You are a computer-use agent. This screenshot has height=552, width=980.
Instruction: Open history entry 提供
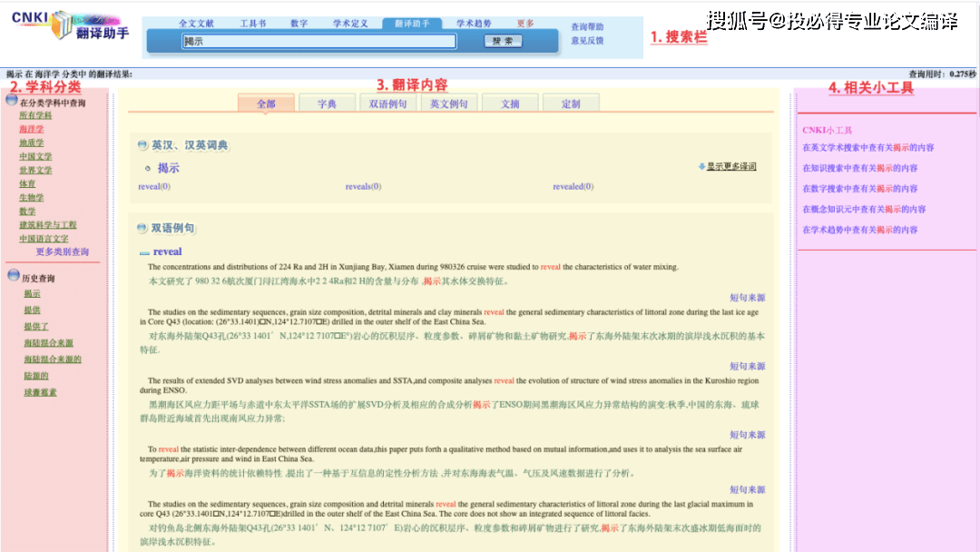point(32,310)
